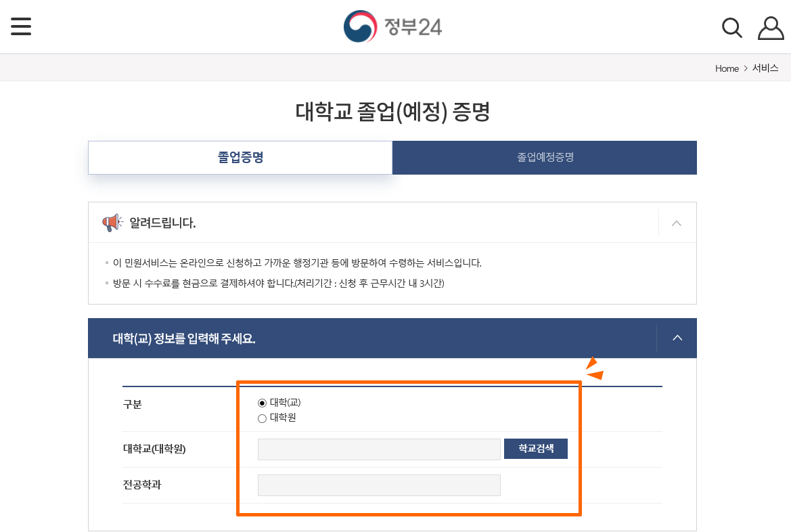This screenshot has width=791, height=532.
Task: Open the user profile icon
Action: point(771,28)
